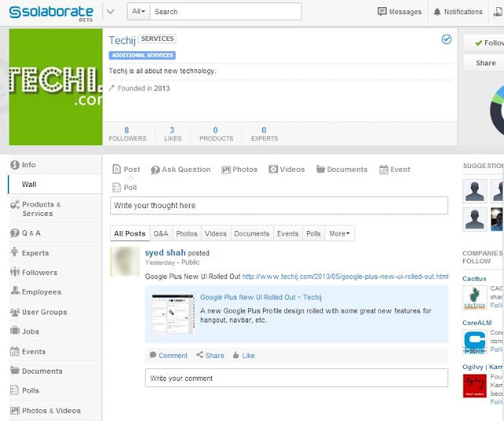The width and height of the screenshot is (504, 421).
Task: Open the techij.com post URL link
Action: pyautogui.click(x=345, y=277)
